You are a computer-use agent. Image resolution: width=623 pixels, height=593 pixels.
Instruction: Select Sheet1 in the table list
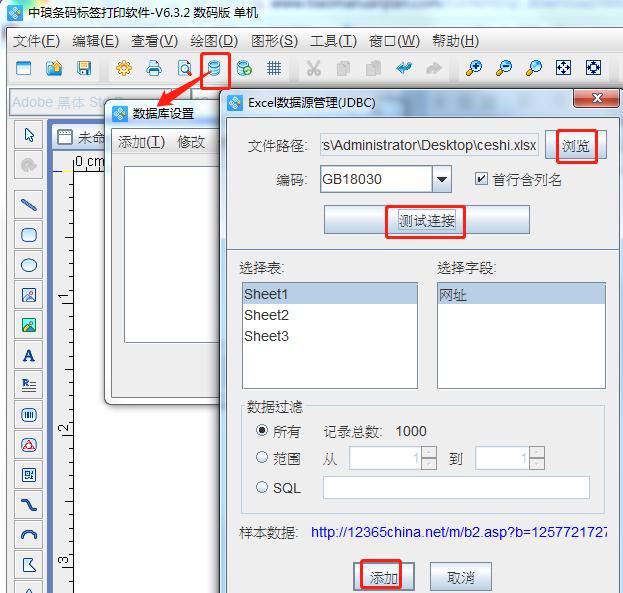(330, 294)
